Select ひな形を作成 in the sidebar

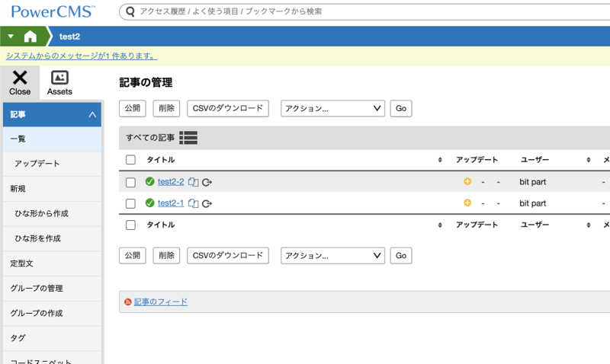click(x=52, y=238)
